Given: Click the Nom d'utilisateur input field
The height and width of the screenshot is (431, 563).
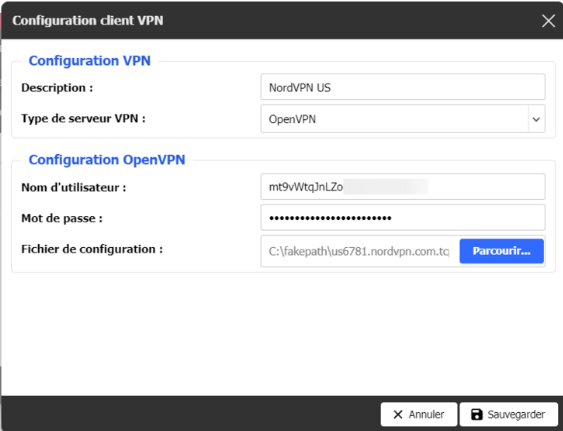Looking at the screenshot, I should 403,187.
